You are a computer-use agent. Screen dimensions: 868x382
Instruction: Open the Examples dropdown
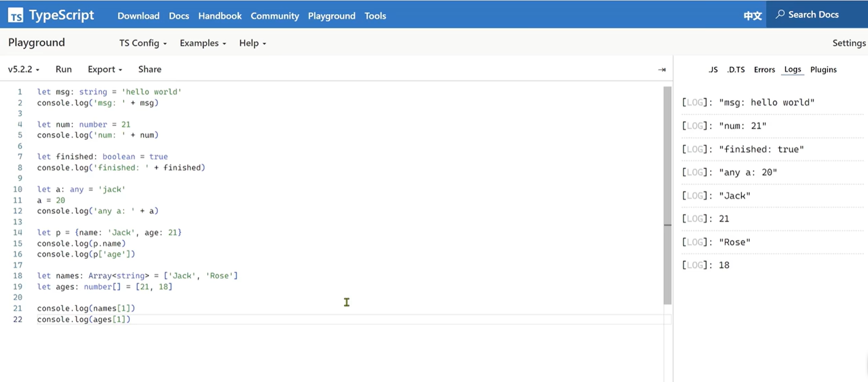click(x=202, y=43)
